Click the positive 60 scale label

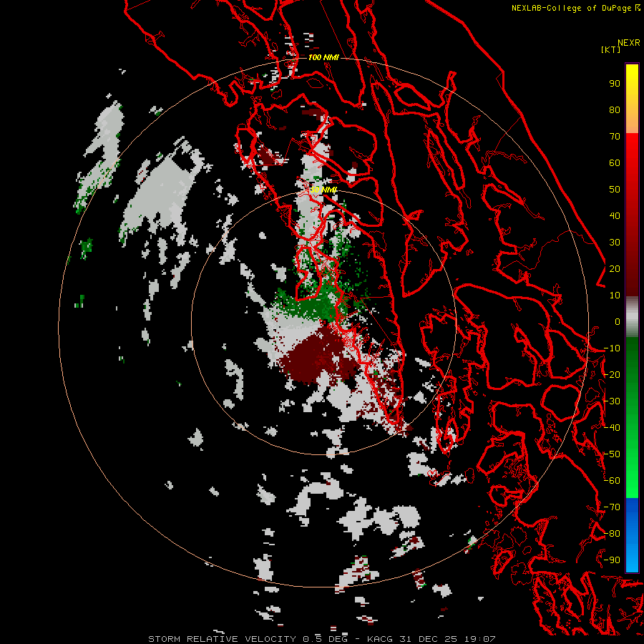point(615,163)
